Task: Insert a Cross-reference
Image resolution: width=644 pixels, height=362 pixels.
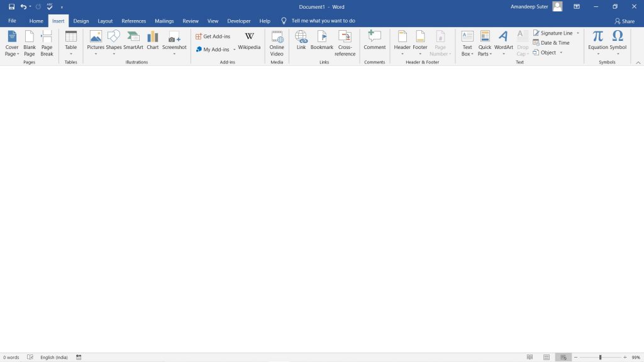Action: (x=345, y=43)
